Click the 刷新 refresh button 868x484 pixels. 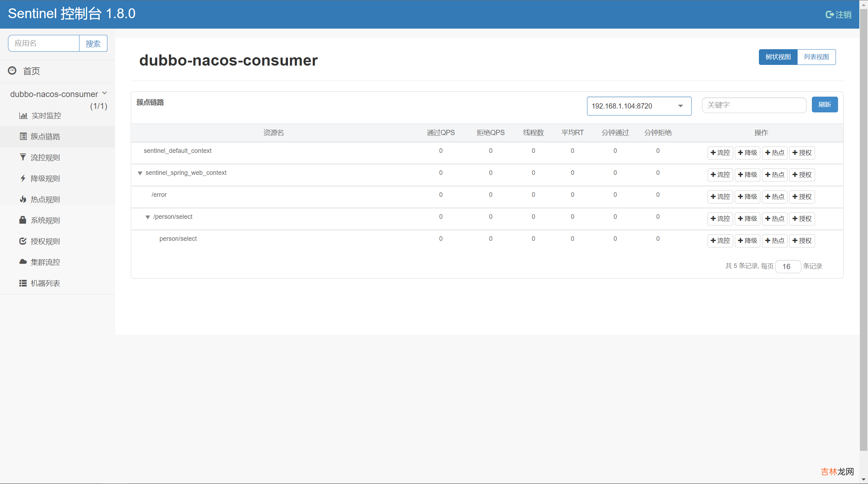click(x=825, y=105)
